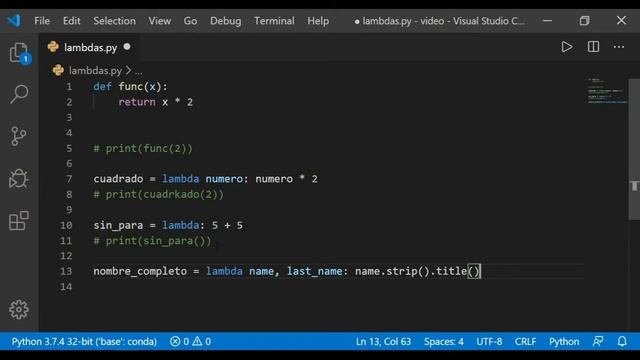Open the Debug menu
Viewport: 640px width, 360px height.
[225, 21]
